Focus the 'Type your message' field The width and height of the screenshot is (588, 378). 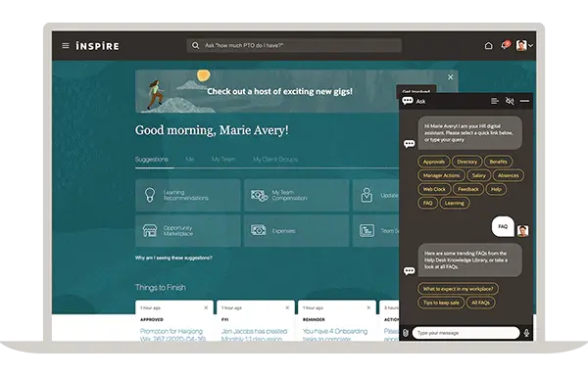465,333
